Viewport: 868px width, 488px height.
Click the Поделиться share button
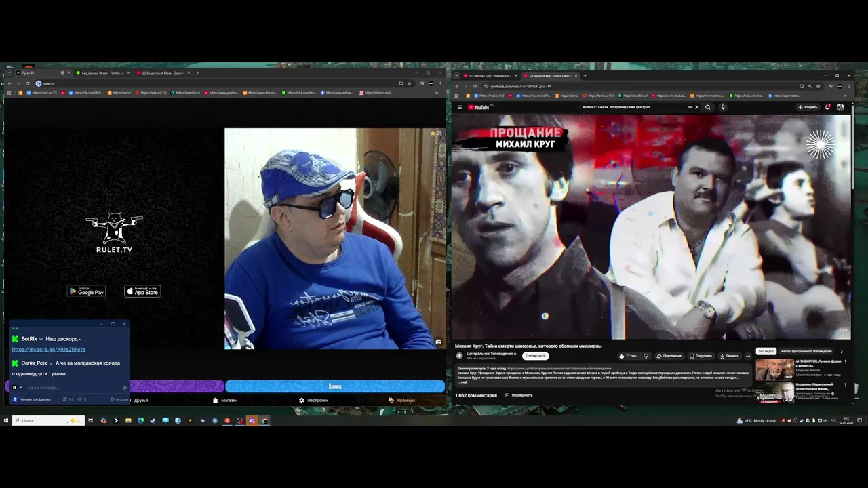tap(669, 356)
